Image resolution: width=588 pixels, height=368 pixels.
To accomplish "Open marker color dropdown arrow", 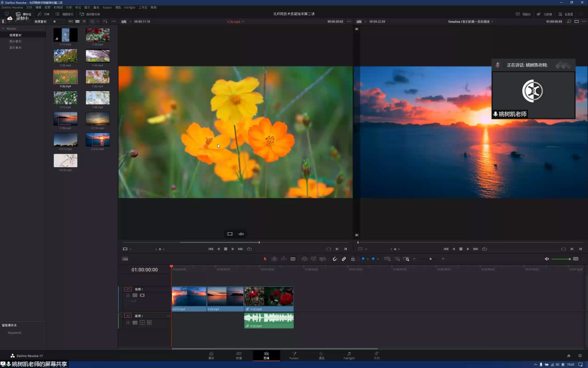I will point(378,259).
